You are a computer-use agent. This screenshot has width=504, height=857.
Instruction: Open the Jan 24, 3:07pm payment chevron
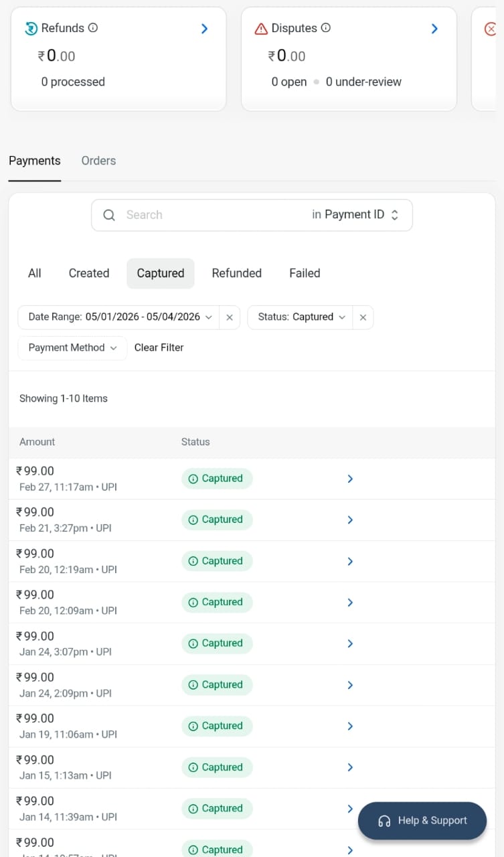coord(350,643)
